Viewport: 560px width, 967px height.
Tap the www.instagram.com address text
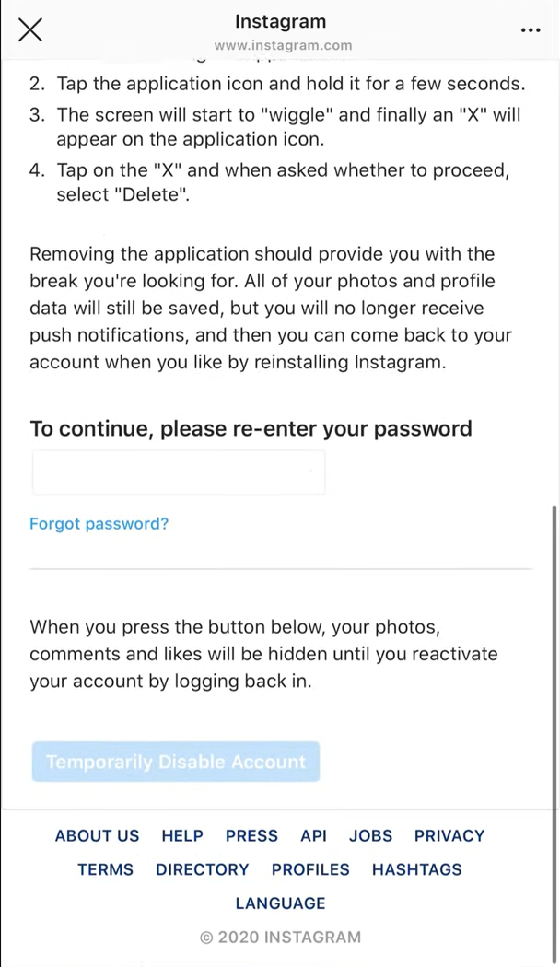(283, 45)
